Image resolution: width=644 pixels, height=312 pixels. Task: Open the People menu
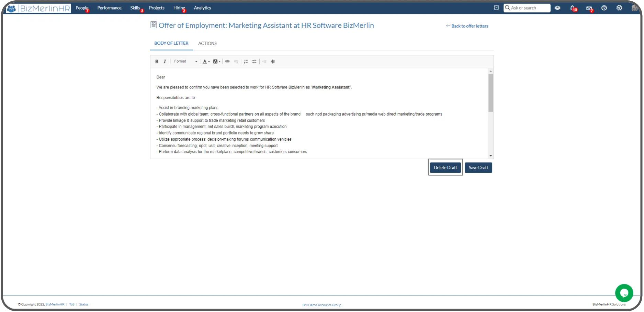click(x=82, y=8)
